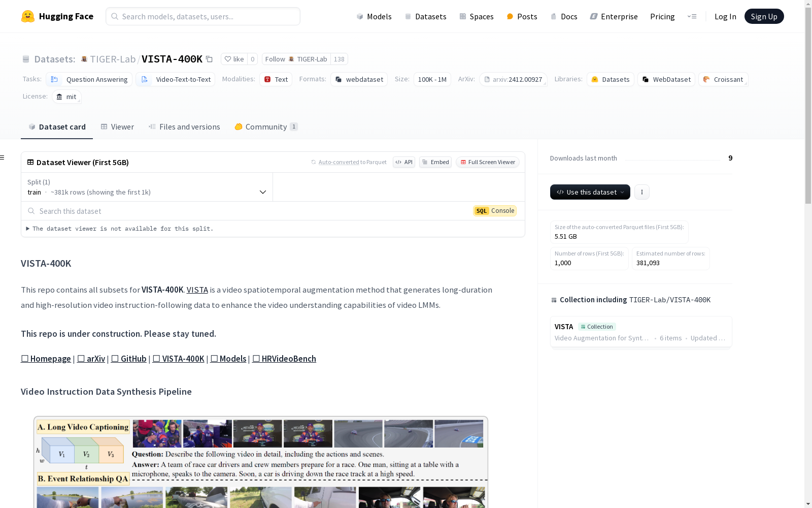Open the Community tab
Viewport: 812px width, 508px height.
pyautogui.click(x=266, y=127)
